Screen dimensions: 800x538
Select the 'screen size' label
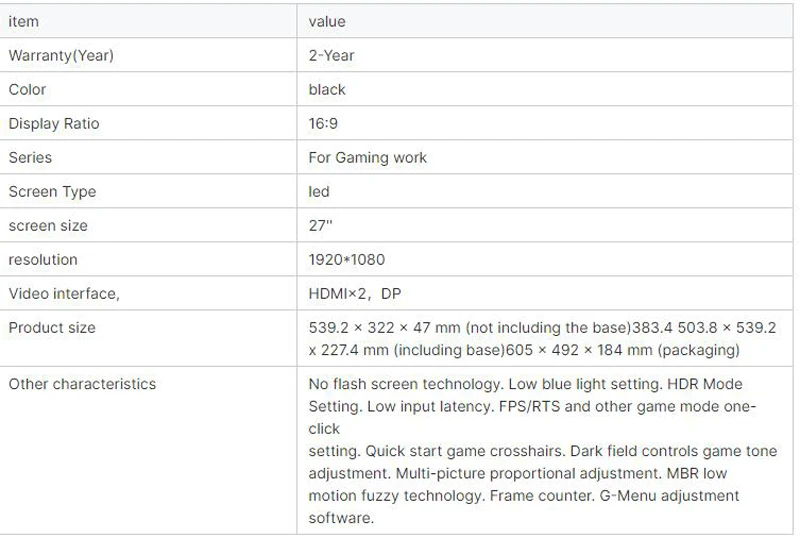coord(48,225)
